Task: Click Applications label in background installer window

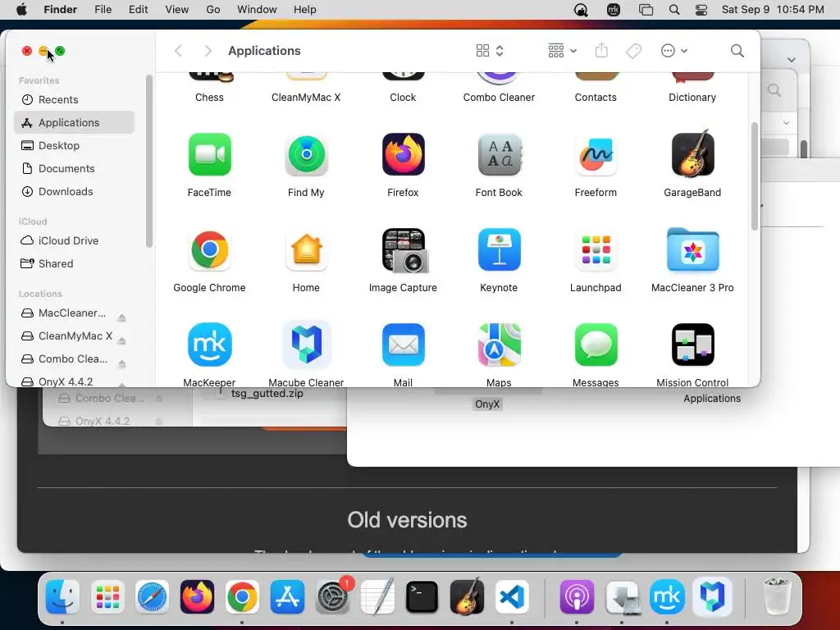Action: pos(712,398)
